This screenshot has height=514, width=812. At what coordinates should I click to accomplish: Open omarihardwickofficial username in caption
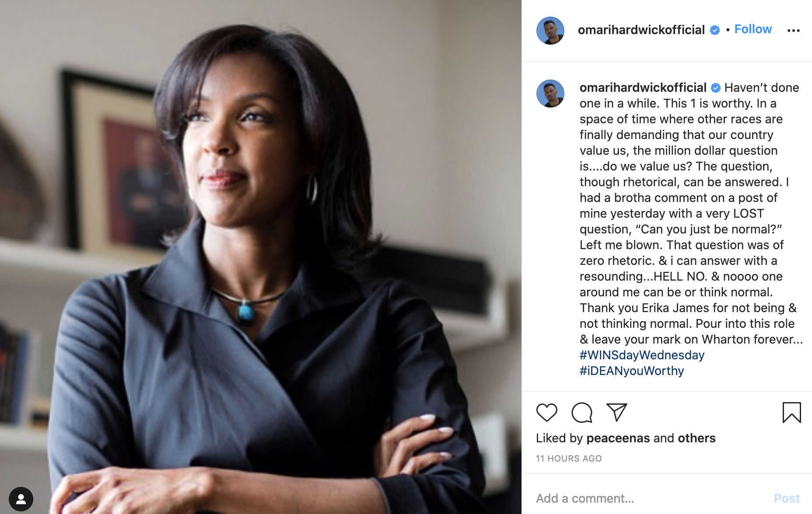coord(643,87)
